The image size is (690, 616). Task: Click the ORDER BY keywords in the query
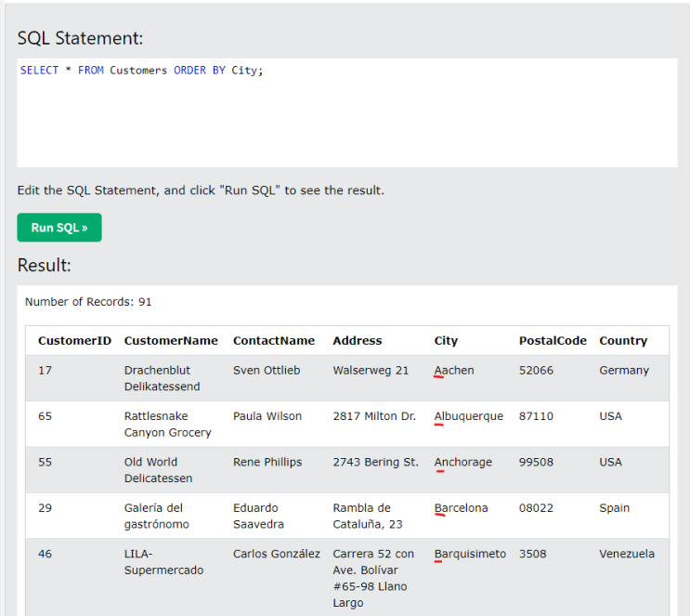tap(199, 71)
